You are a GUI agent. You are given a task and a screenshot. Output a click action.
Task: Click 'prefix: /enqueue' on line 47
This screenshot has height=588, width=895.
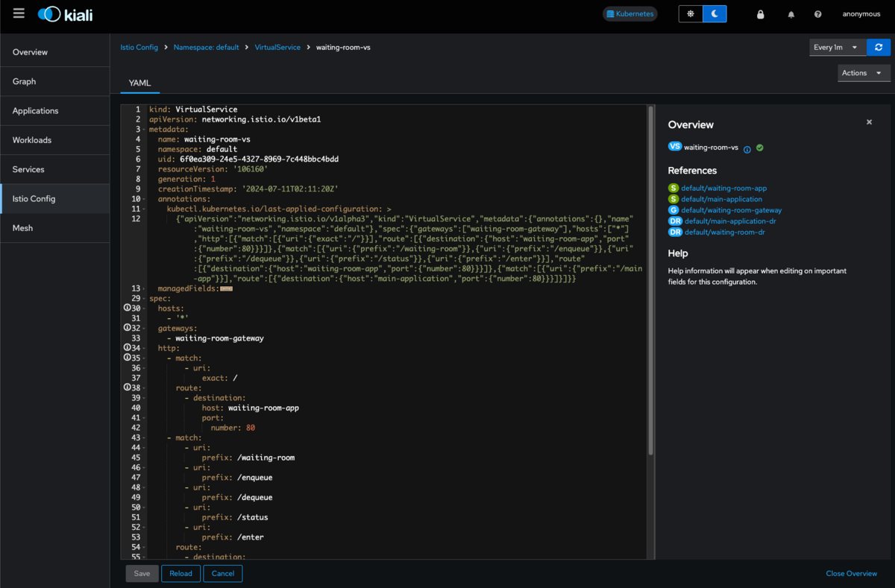click(237, 478)
